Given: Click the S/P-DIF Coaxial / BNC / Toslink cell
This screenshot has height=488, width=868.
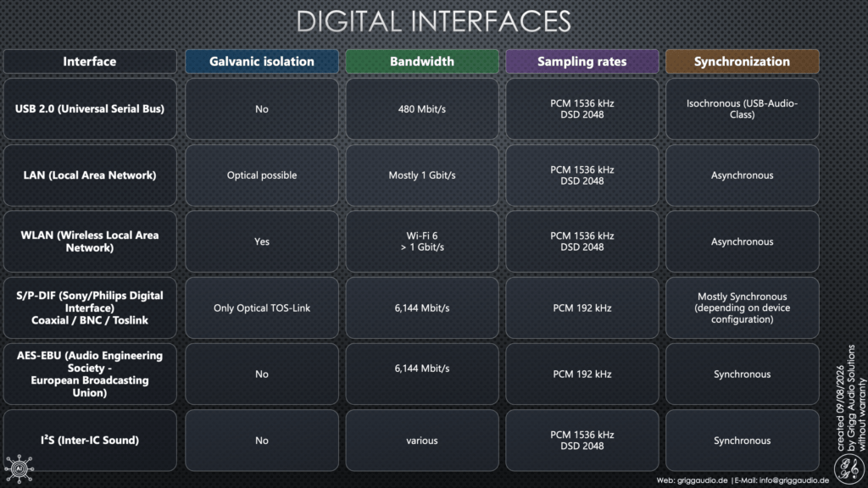Looking at the screenshot, I should coord(90,308).
